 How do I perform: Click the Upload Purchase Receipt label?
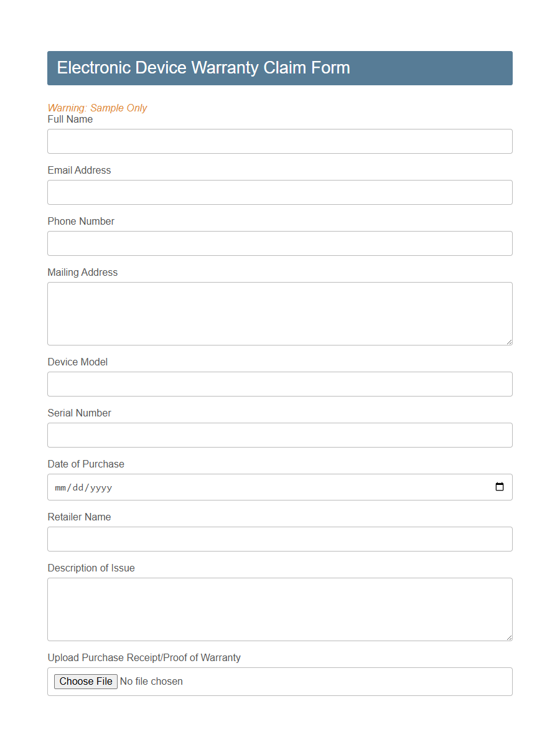(144, 657)
